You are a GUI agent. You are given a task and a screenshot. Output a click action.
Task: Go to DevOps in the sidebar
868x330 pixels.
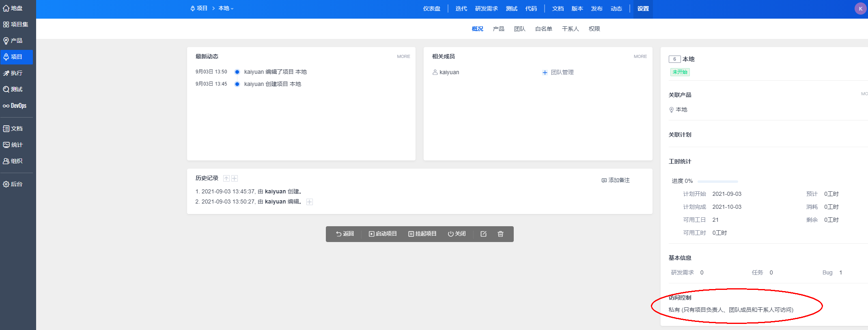pos(15,106)
